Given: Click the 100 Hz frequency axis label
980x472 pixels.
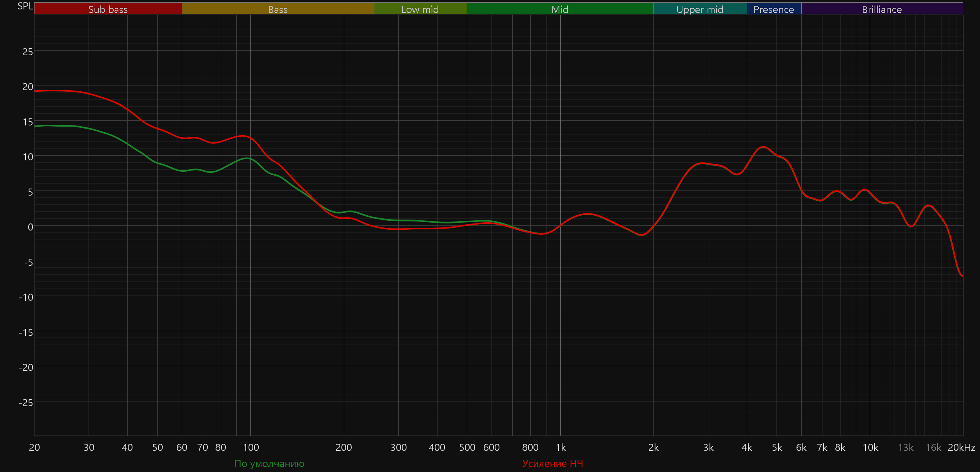Looking at the screenshot, I should coord(251,447).
